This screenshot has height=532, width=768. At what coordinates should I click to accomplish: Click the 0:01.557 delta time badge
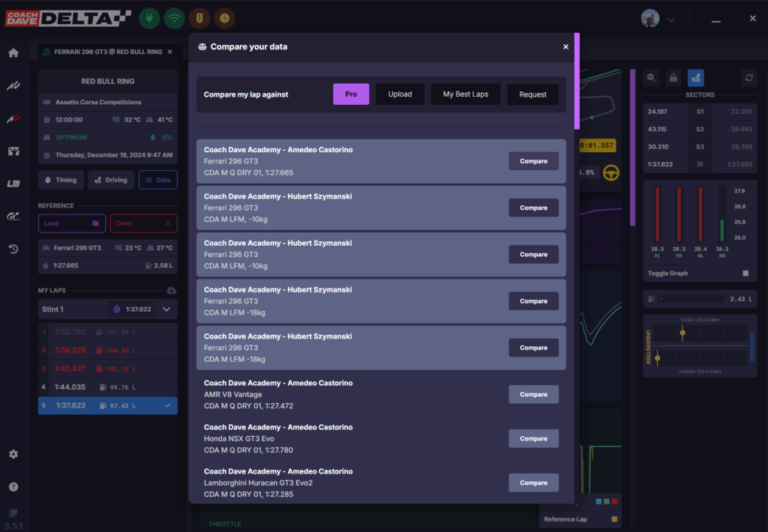(x=597, y=145)
